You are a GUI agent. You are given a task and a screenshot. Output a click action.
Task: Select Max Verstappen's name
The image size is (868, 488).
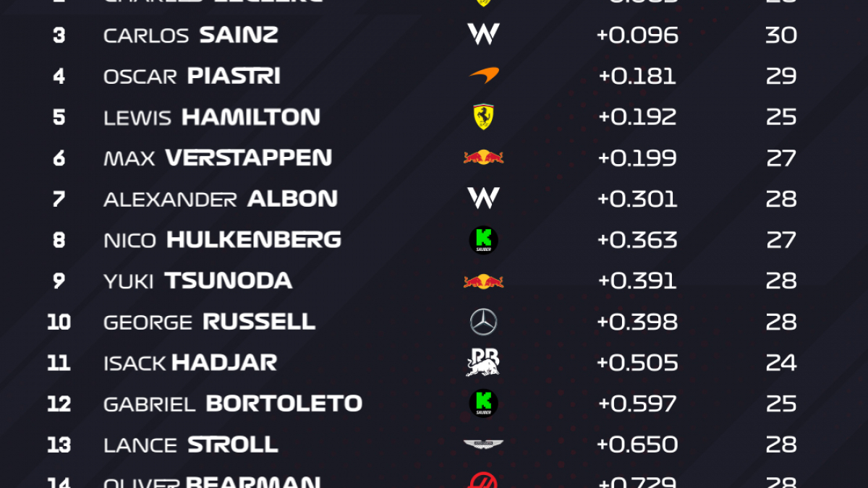click(x=218, y=158)
